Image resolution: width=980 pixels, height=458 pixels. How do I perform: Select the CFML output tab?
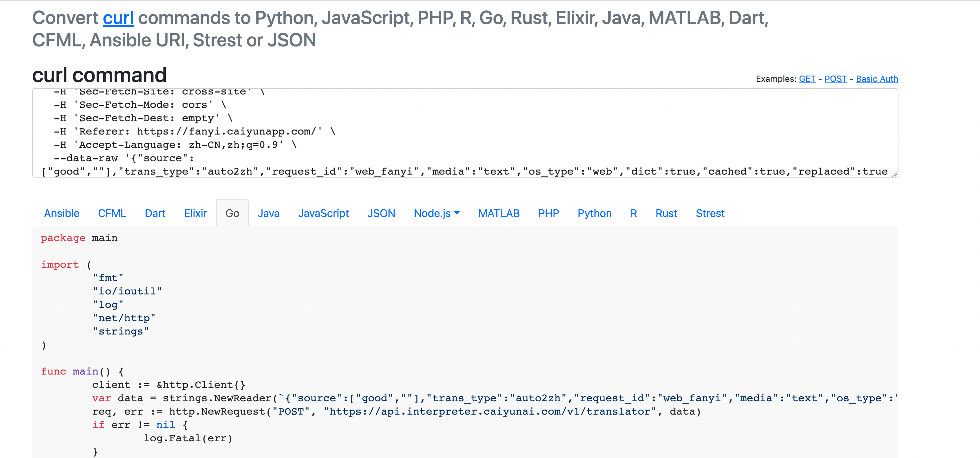(112, 213)
